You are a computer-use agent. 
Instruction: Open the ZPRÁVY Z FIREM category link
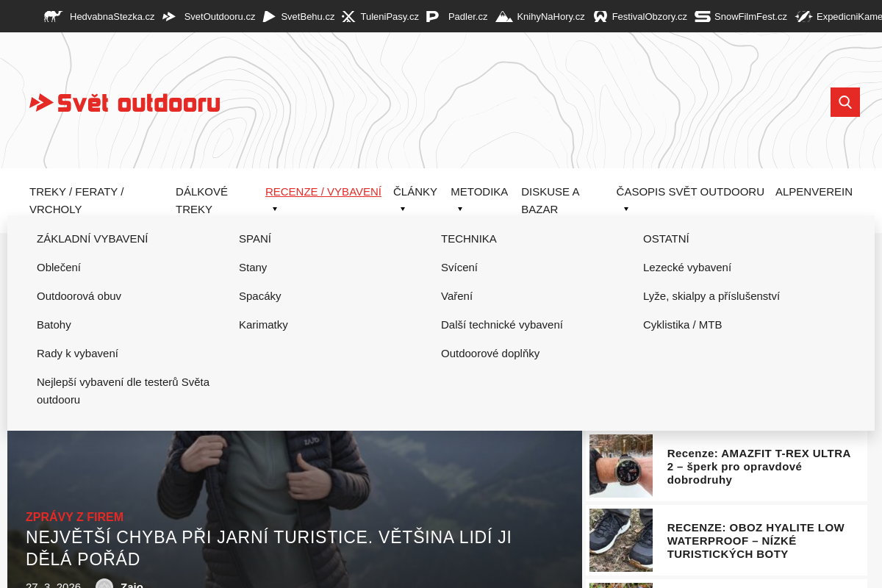pyautogui.click(x=74, y=517)
